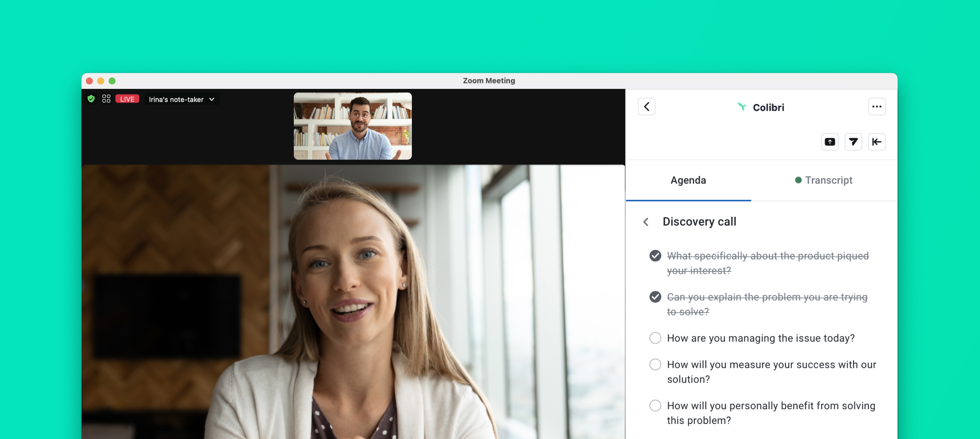980x439 pixels.
Task: Check 'How will you measure your success' item
Action: pyautogui.click(x=655, y=364)
